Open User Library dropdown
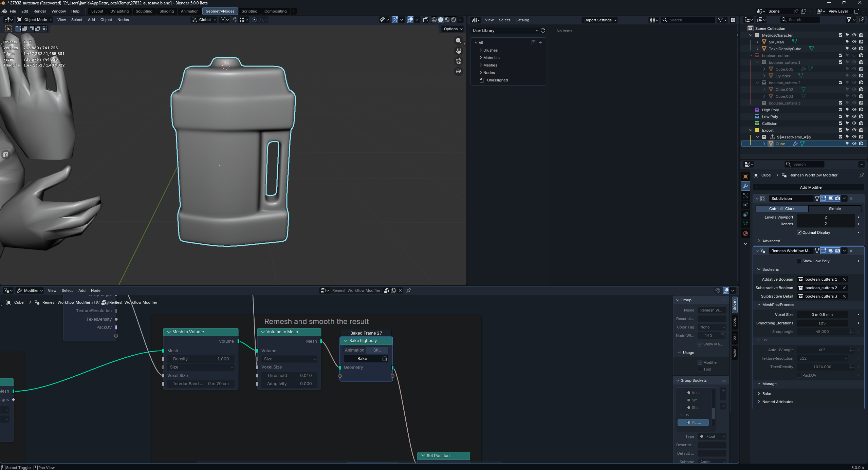This screenshot has width=868, height=470. tap(505, 31)
